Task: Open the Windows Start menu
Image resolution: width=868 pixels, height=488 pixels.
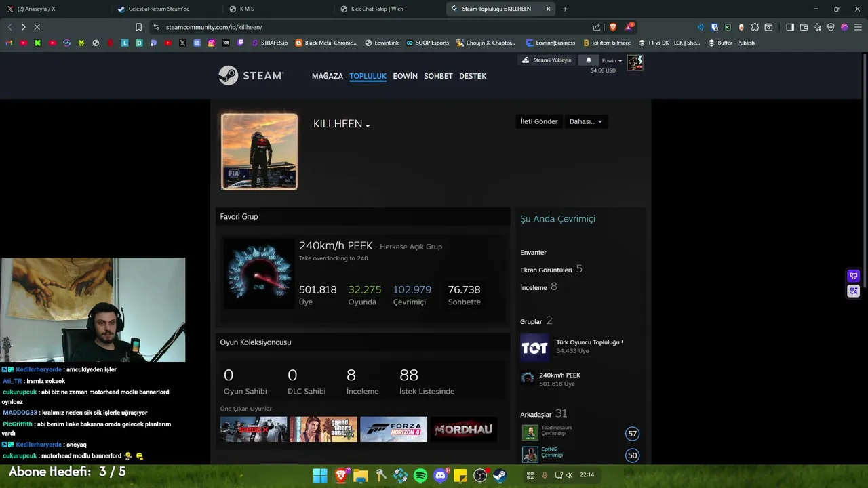Action: [x=320, y=475]
